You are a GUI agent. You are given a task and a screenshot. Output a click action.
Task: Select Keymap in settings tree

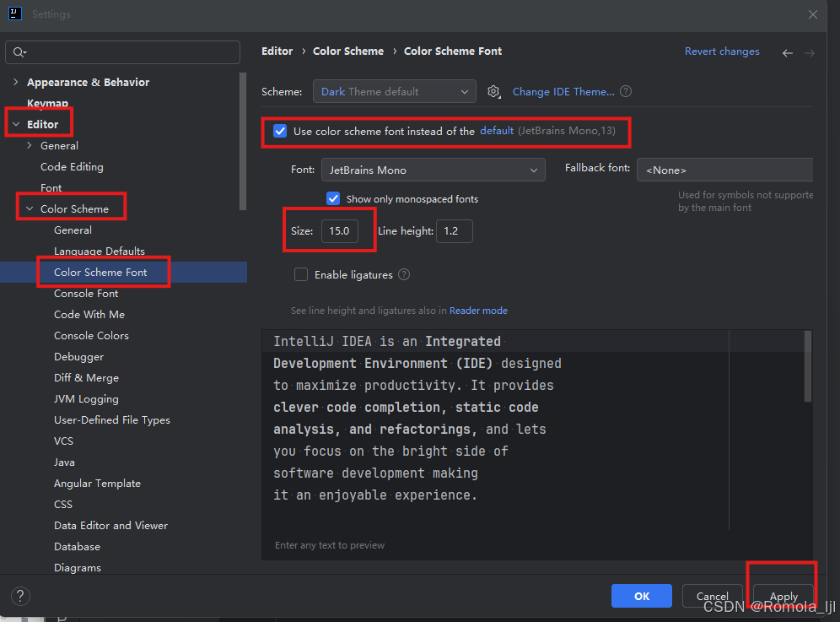(x=48, y=103)
